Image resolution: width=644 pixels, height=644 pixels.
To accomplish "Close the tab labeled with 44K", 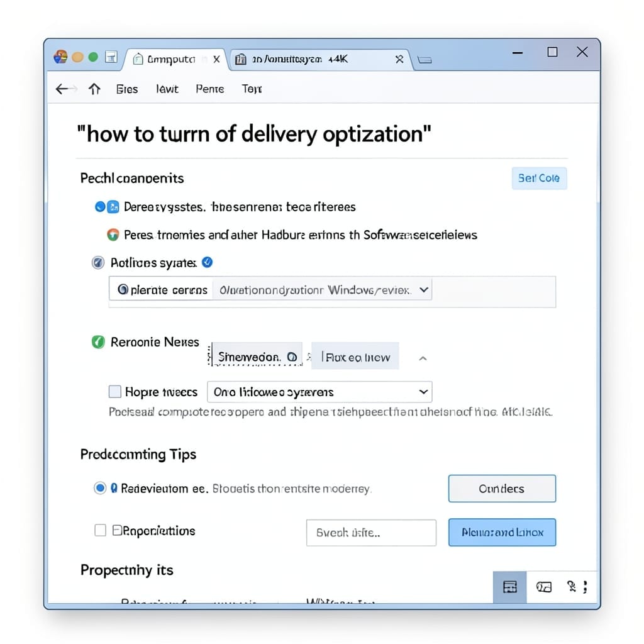I will [399, 60].
